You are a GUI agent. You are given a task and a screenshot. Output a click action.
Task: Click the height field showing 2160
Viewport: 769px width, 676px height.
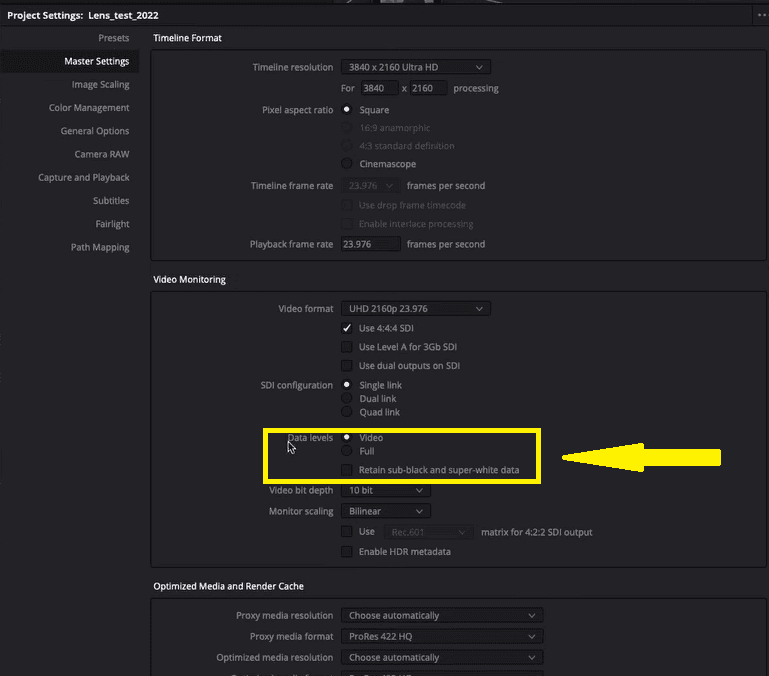coord(428,88)
